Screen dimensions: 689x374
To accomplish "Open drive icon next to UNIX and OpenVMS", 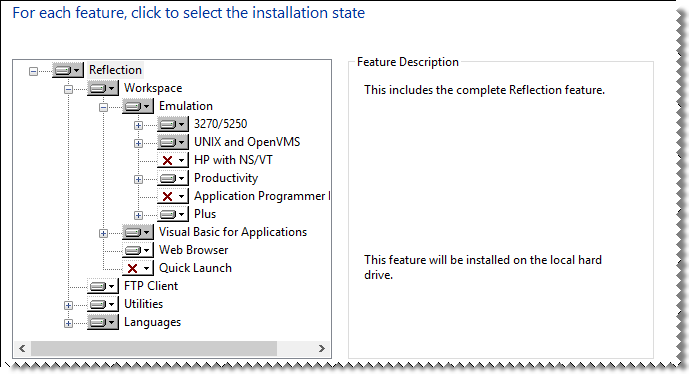I will 173,142.
